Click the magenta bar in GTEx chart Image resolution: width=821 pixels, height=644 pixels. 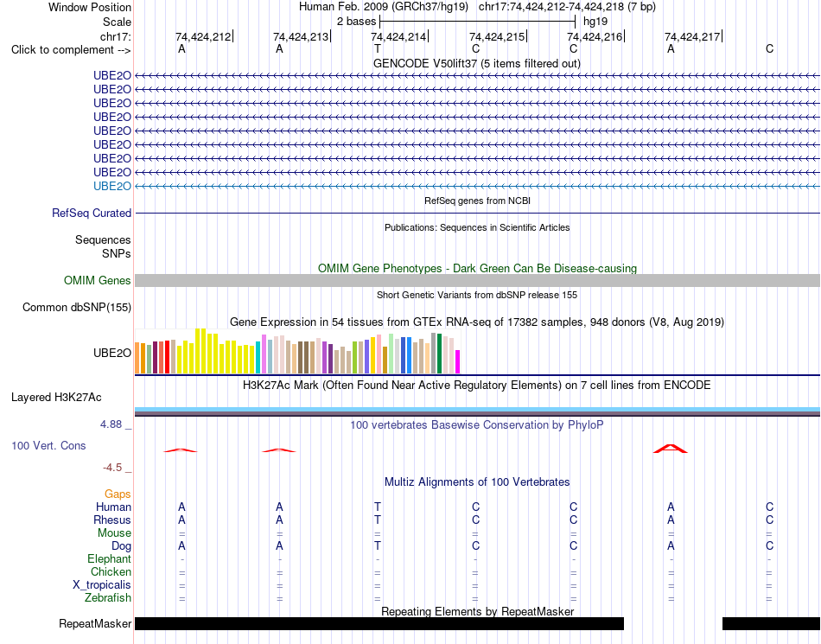coord(458,362)
